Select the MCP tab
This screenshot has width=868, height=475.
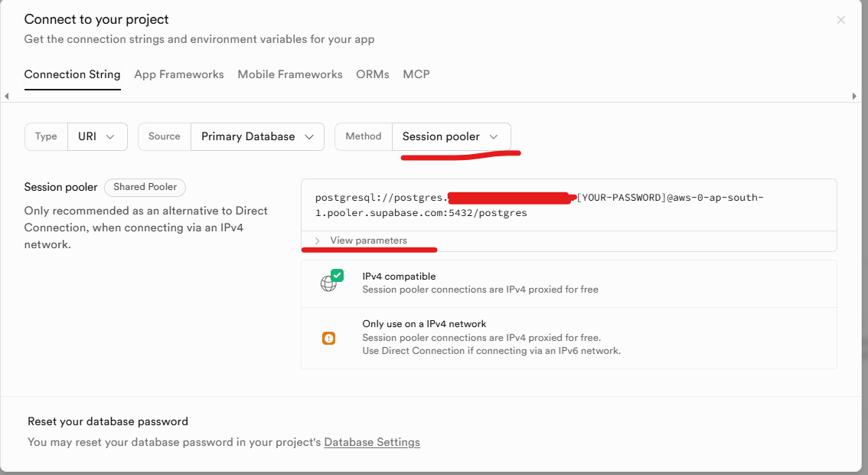(x=416, y=74)
